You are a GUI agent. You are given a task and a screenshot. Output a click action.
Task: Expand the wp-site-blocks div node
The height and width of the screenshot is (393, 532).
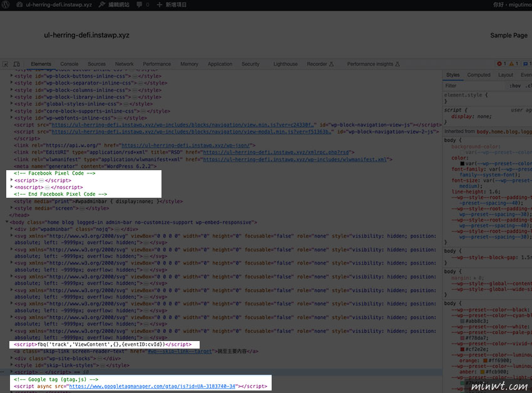(x=11, y=358)
